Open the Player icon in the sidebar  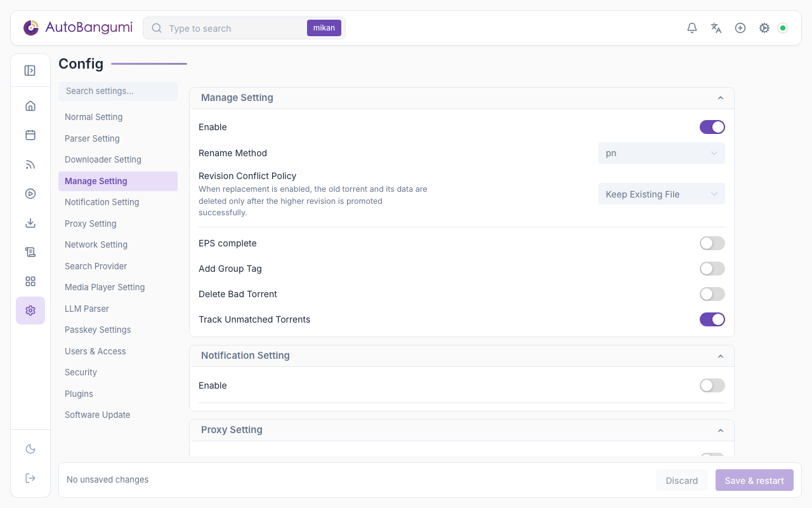click(x=30, y=194)
